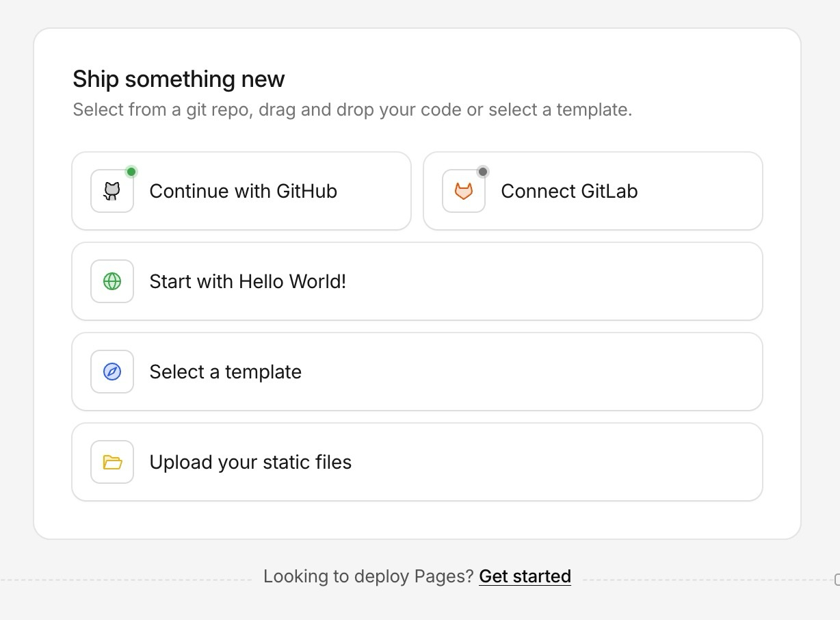Click the green connected indicator above GitHub logo
The width and height of the screenshot is (840, 620).
(131, 172)
